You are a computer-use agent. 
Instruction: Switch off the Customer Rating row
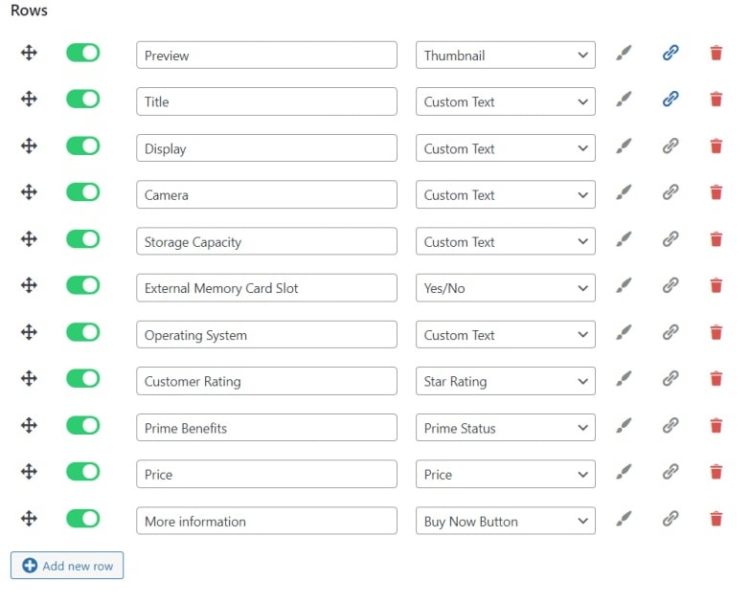83,379
